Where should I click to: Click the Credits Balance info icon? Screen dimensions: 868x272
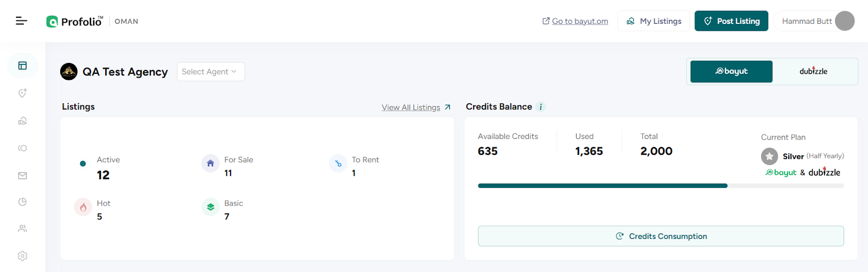point(541,107)
